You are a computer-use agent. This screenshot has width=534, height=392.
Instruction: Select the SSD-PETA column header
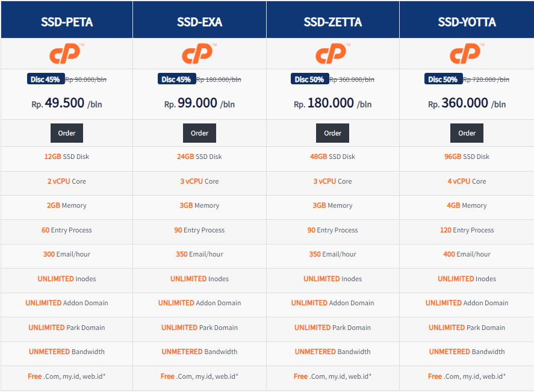tap(66, 19)
